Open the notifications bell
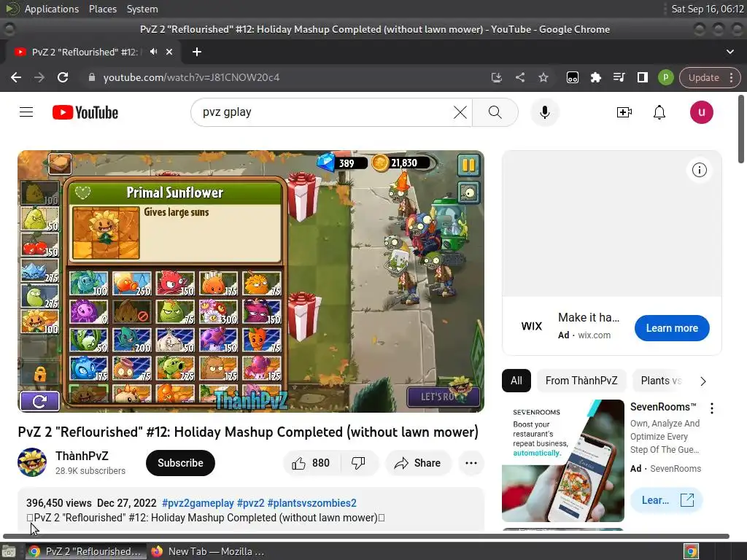Image resolution: width=747 pixels, height=560 pixels. [x=659, y=112]
